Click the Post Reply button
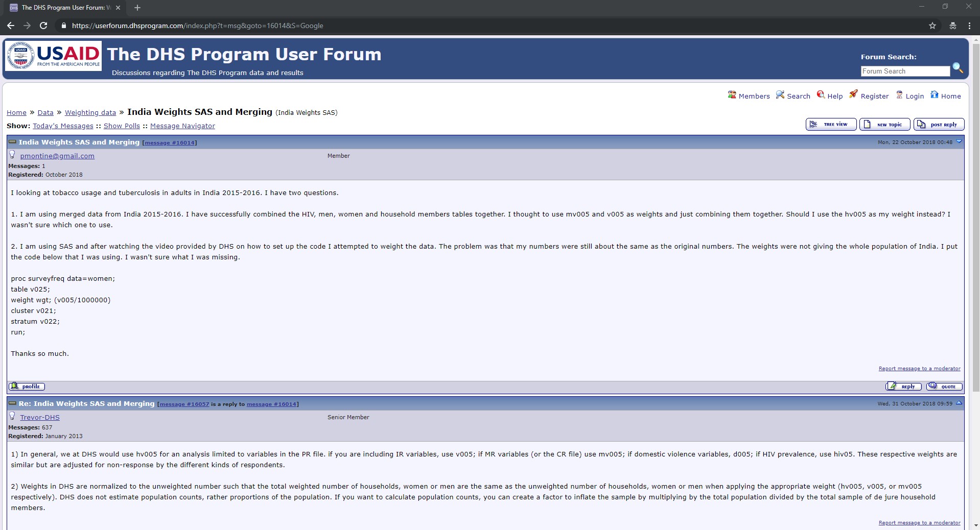The width and height of the screenshot is (980, 530). tap(939, 125)
